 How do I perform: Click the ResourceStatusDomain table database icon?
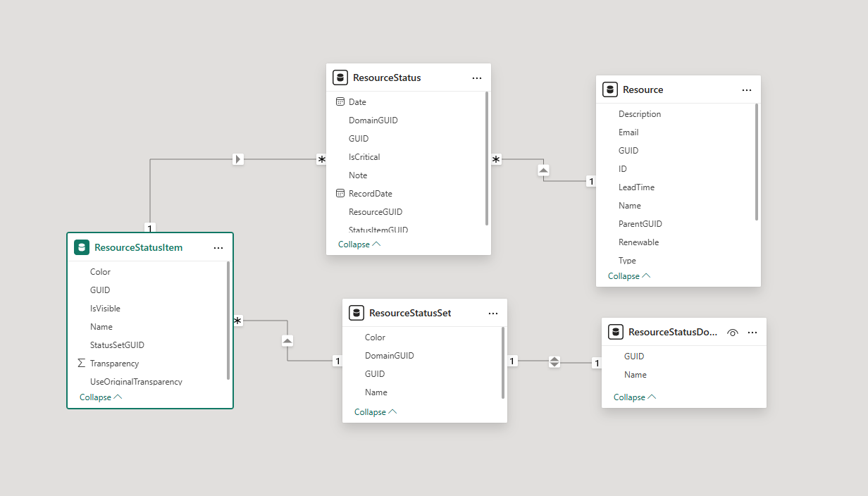[616, 332]
